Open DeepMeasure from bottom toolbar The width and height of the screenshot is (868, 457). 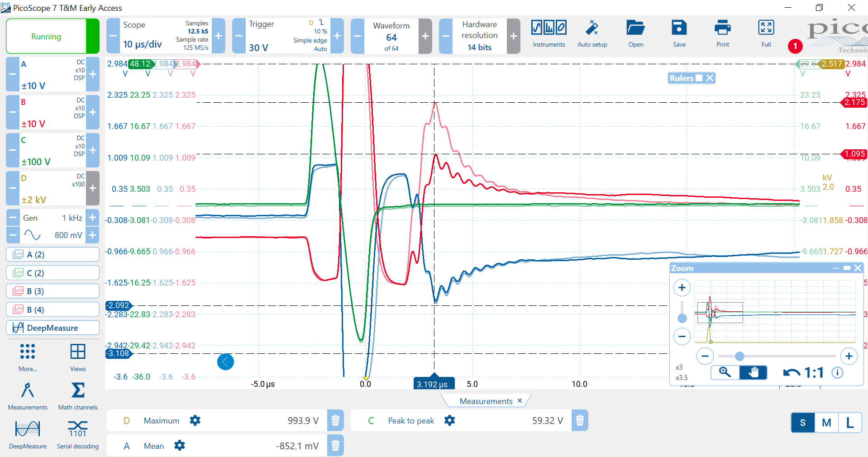[28, 434]
